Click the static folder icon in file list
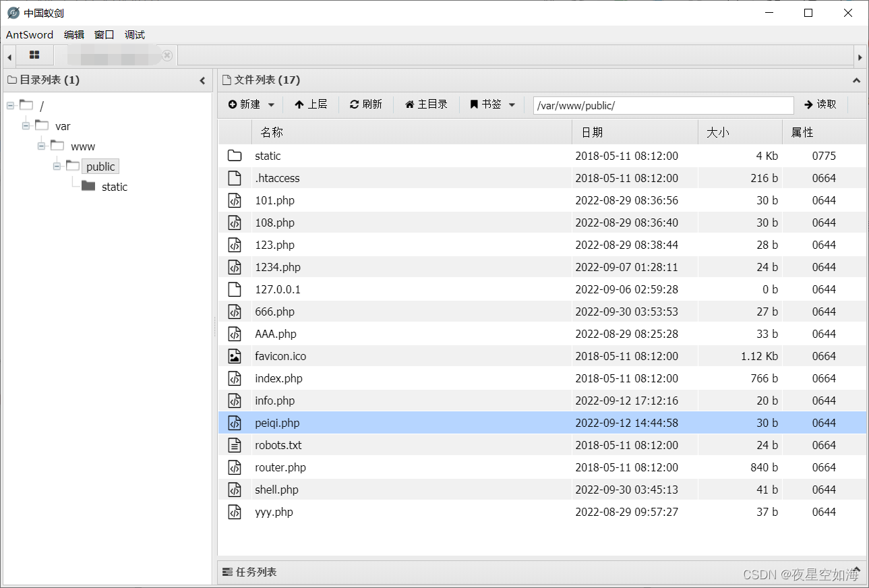Viewport: 869px width, 588px height. coord(235,156)
